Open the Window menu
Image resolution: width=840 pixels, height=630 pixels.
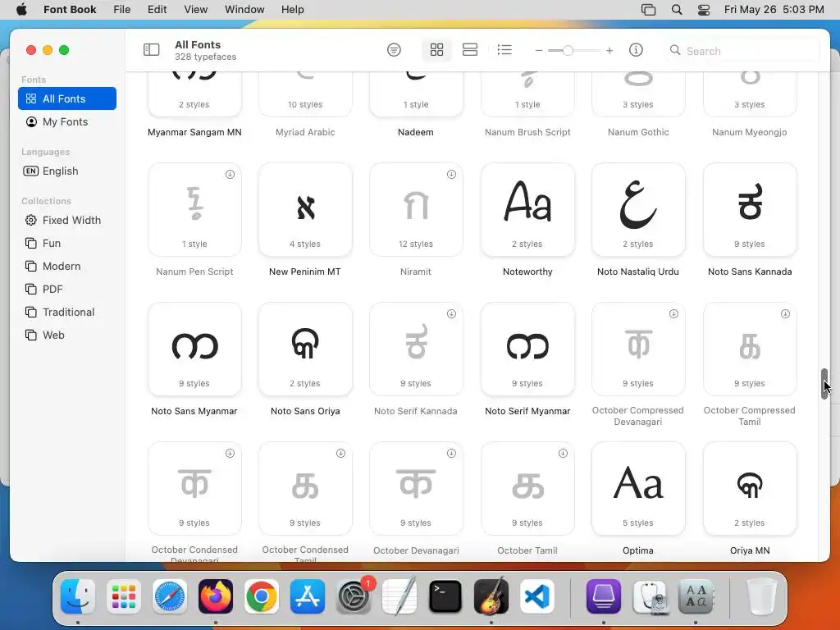tap(244, 10)
